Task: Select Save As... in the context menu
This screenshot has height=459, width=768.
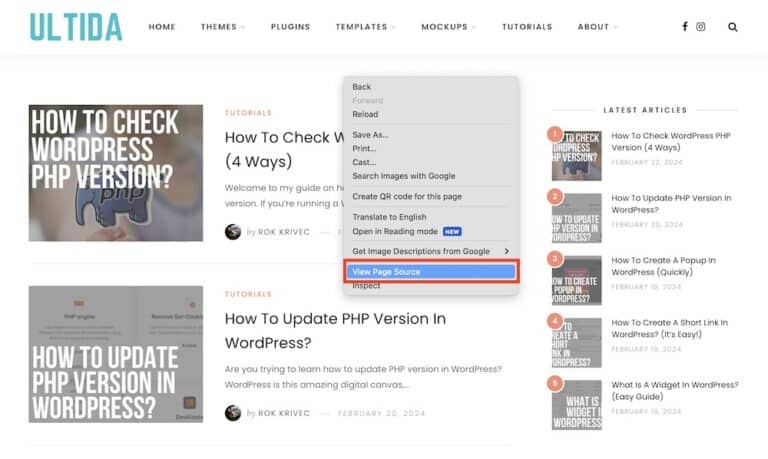Action: [x=431, y=135]
